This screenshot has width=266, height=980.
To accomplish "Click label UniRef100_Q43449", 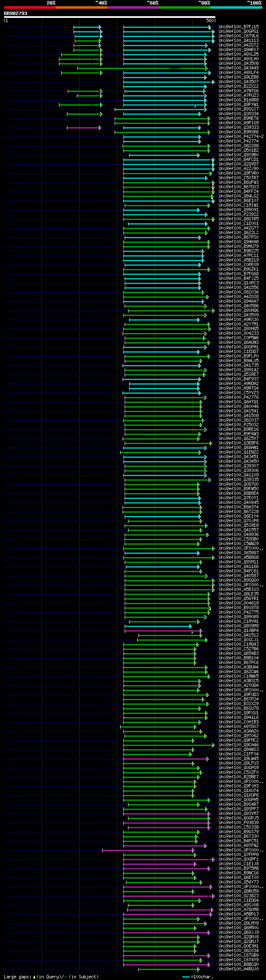I will click(239, 68).
